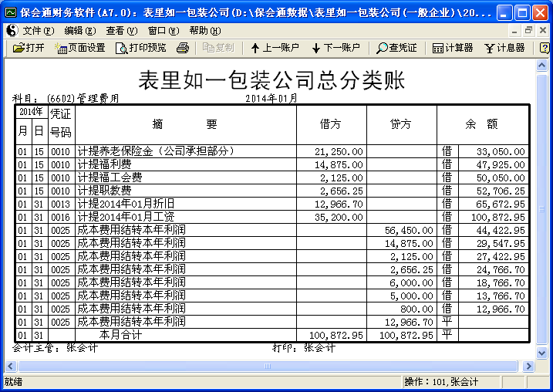Open the 编辑(E) menu

80,31
